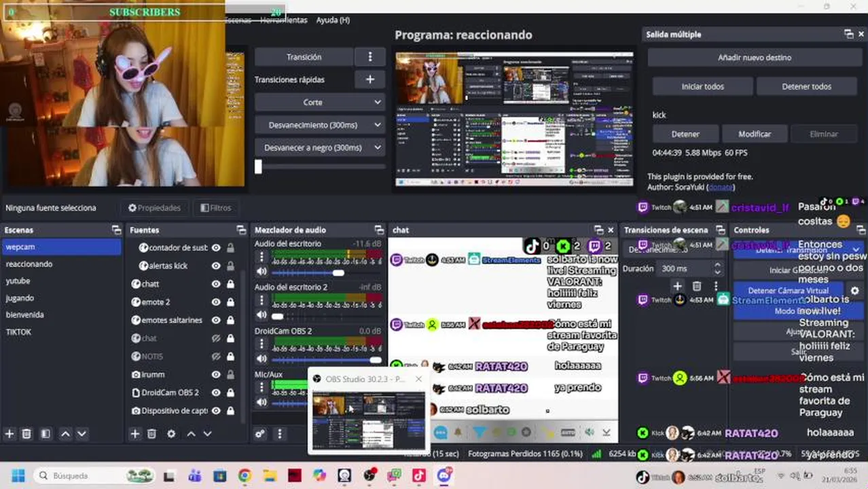Remove scene transition with trash icon
The image size is (868, 489).
[x=697, y=286]
